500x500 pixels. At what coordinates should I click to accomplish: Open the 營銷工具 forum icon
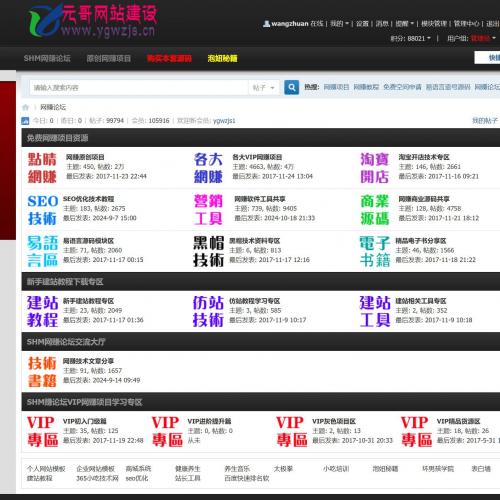208,210
